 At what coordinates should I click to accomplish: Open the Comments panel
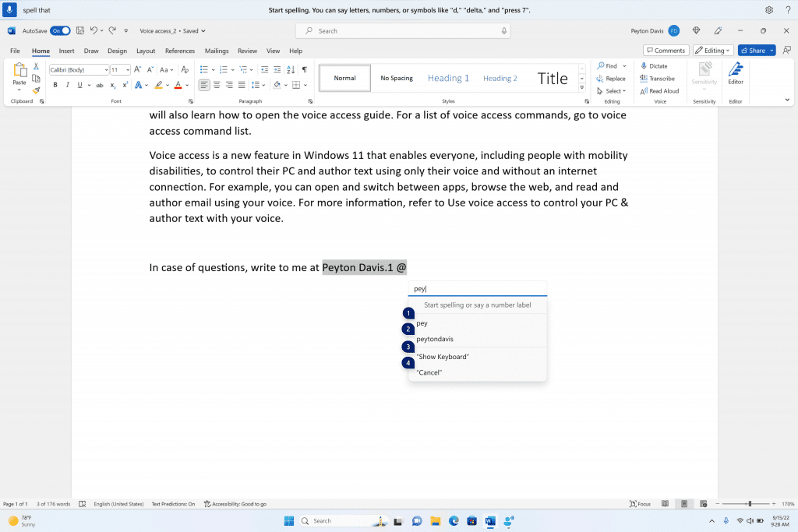point(666,49)
